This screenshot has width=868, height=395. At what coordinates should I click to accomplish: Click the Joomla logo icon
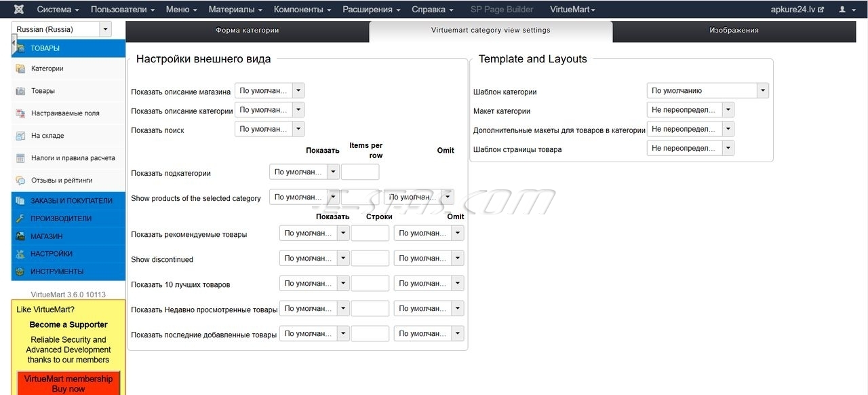18,10
